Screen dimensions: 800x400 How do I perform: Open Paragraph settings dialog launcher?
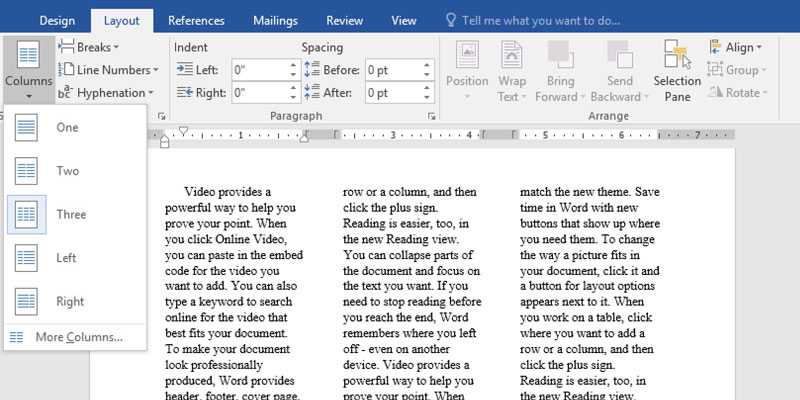(431, 117)
